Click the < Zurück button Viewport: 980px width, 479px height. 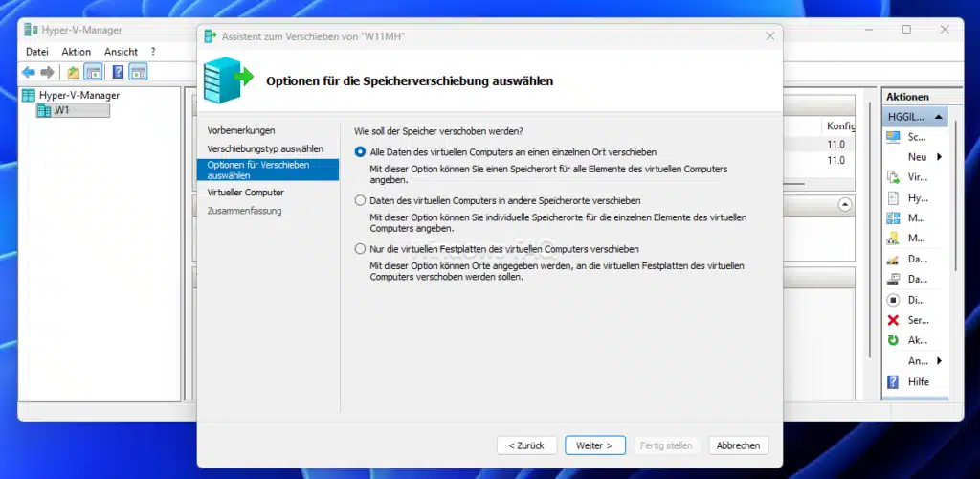(x=526, y=445)
